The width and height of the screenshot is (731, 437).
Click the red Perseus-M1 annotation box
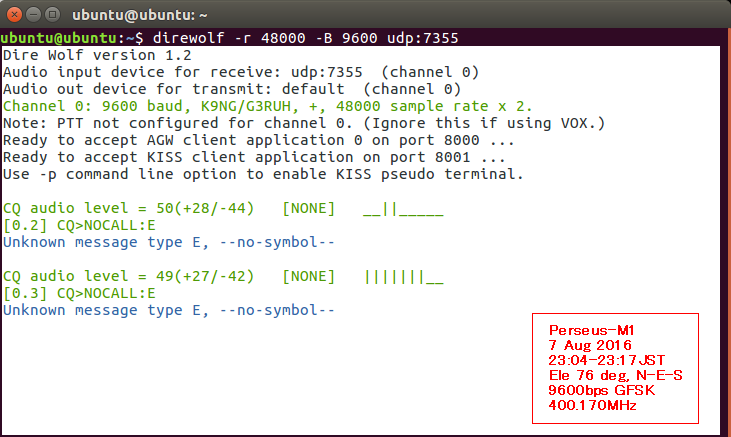tap(615, 368)
